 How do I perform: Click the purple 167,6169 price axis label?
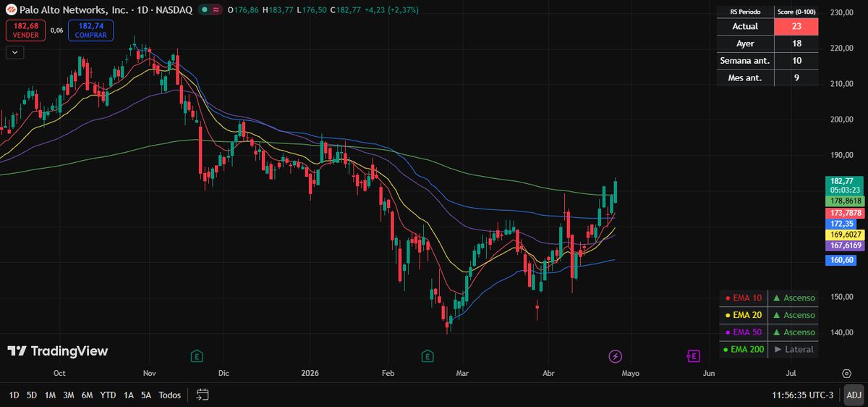(845, 246)
